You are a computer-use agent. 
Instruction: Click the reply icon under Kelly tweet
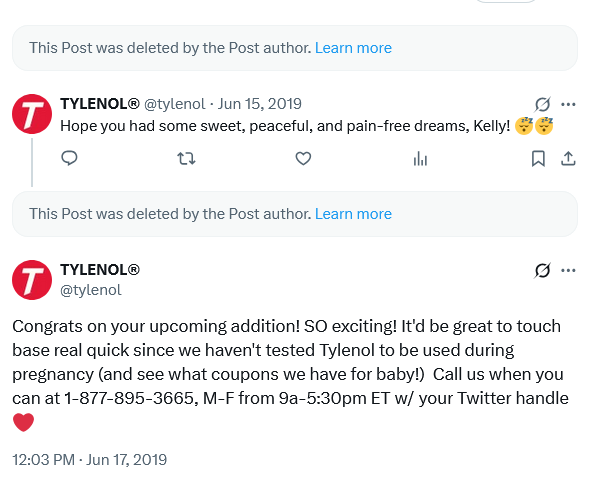coord(69,158)
